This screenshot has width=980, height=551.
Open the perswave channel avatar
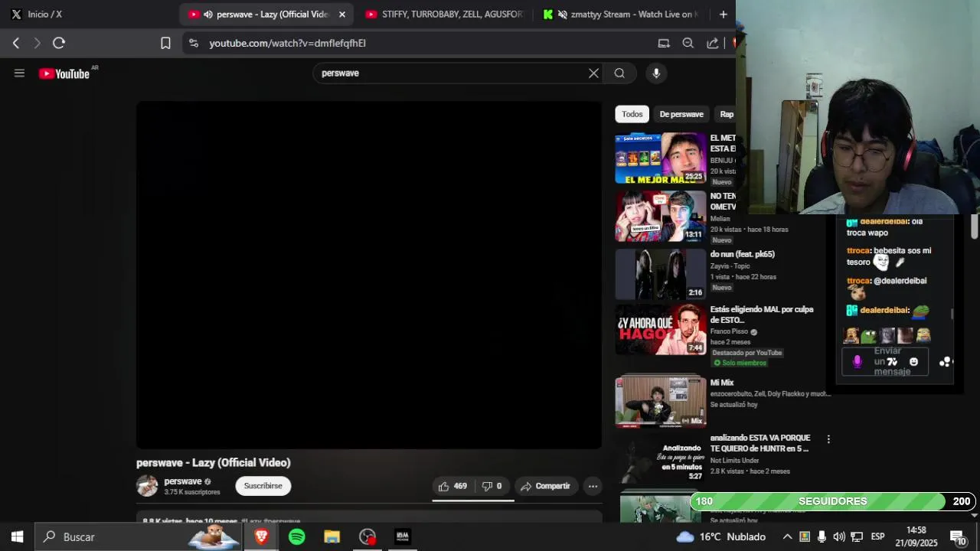click(147, 486)
